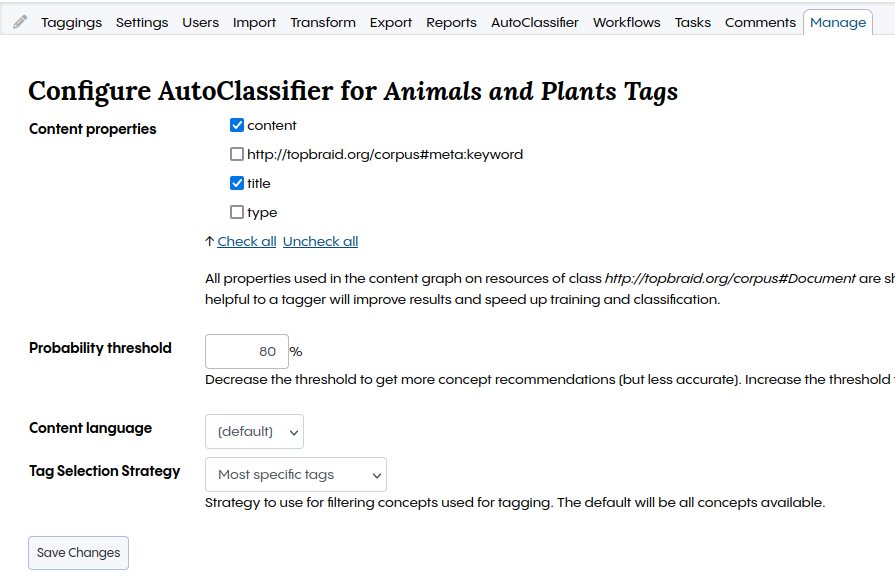The height and width of the screenshot is (583, 895).
Task: Switch to the Workflows tab
Action: point(626,21)
